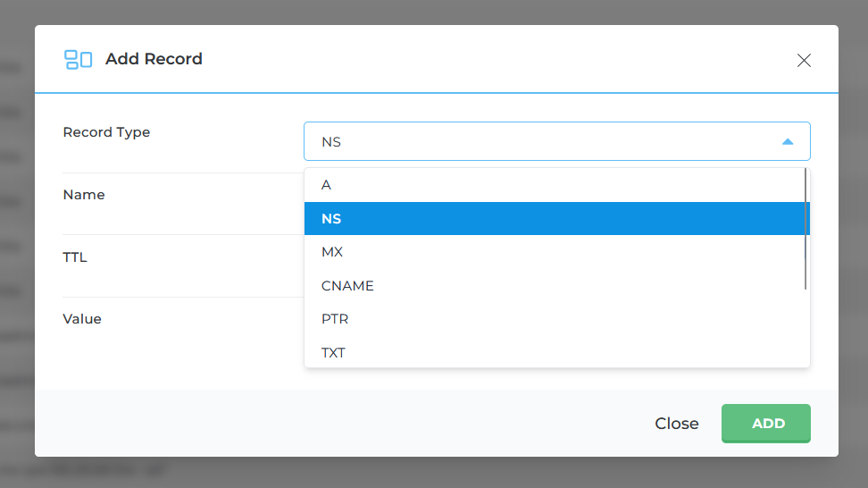Click the Record Type label
Image resolution: width=868 pixels, height=488 pixels.
tap(106, 132)
